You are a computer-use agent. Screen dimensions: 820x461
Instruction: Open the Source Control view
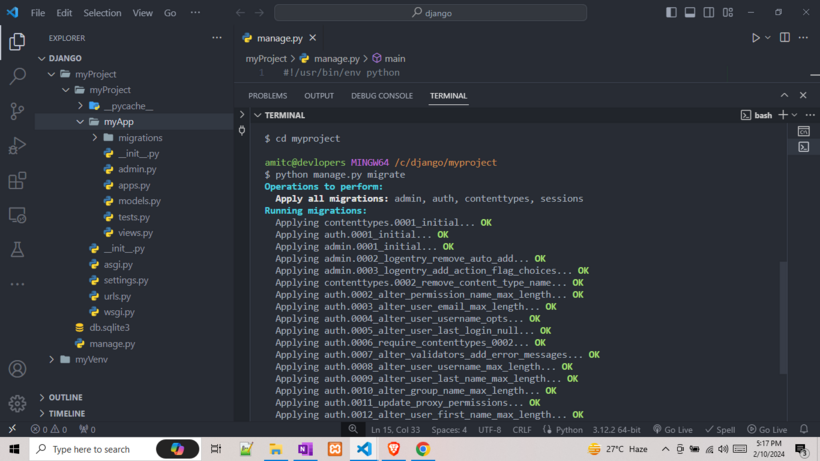(17, 111)
